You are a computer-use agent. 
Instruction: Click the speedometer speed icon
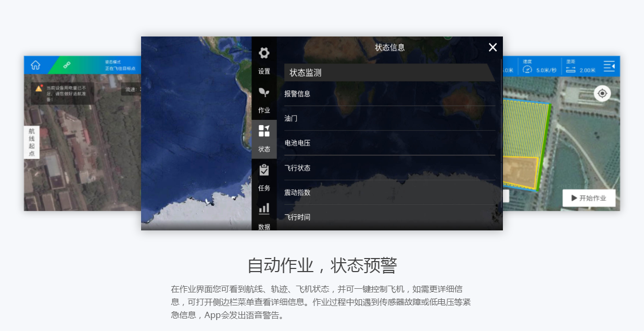[x=527, y=69]
